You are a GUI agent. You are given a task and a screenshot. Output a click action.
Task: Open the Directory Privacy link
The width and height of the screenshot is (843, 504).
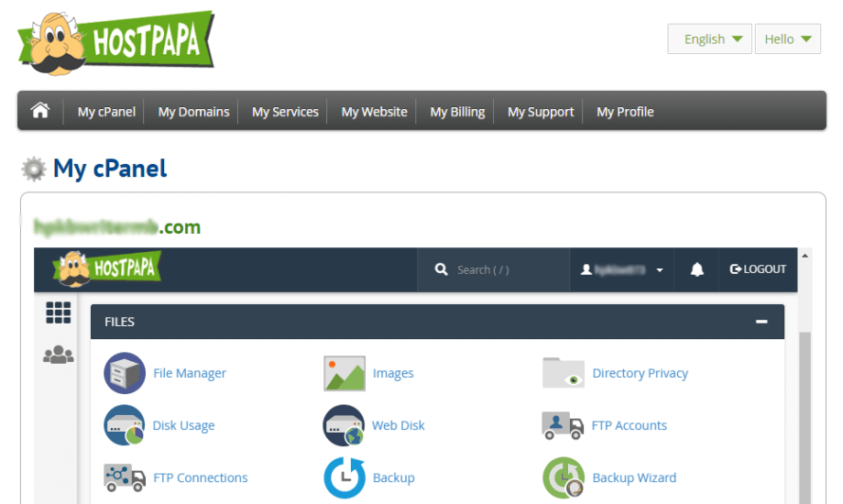640,373
